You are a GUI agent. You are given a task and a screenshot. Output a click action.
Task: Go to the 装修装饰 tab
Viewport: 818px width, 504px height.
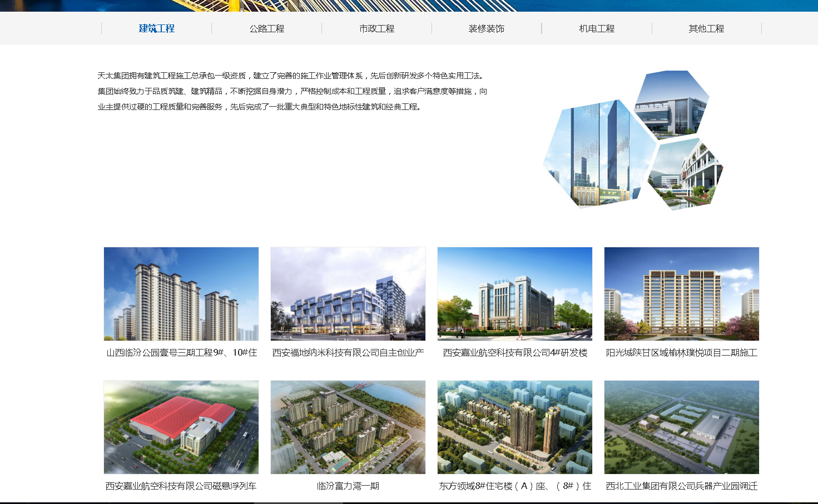coord(487,28)
